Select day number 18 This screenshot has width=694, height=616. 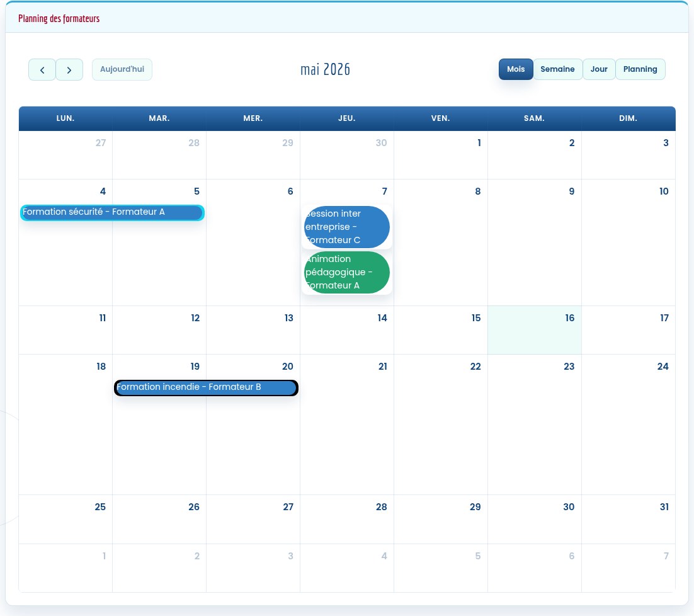coord(101,367)
